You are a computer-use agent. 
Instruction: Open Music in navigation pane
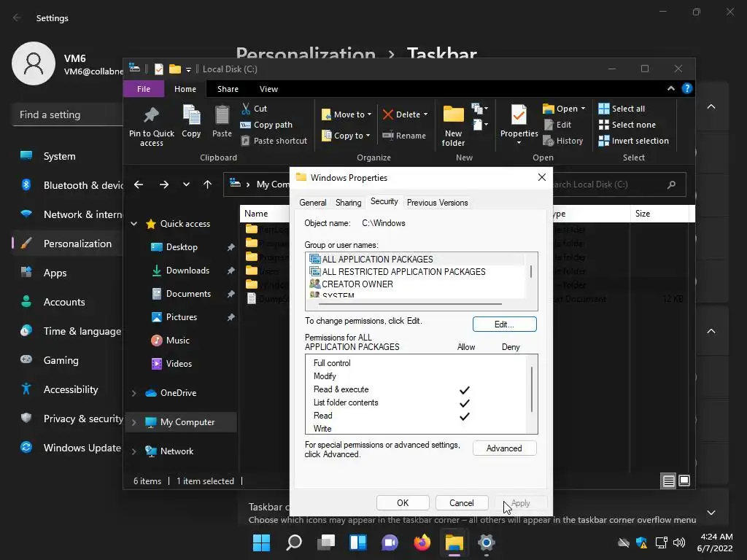(x=177, y=341)
